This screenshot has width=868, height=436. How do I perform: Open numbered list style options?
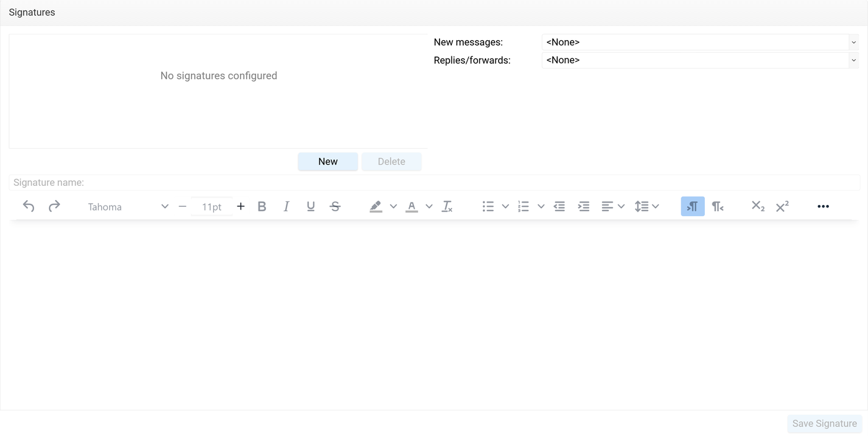click(x=541, y=206)
